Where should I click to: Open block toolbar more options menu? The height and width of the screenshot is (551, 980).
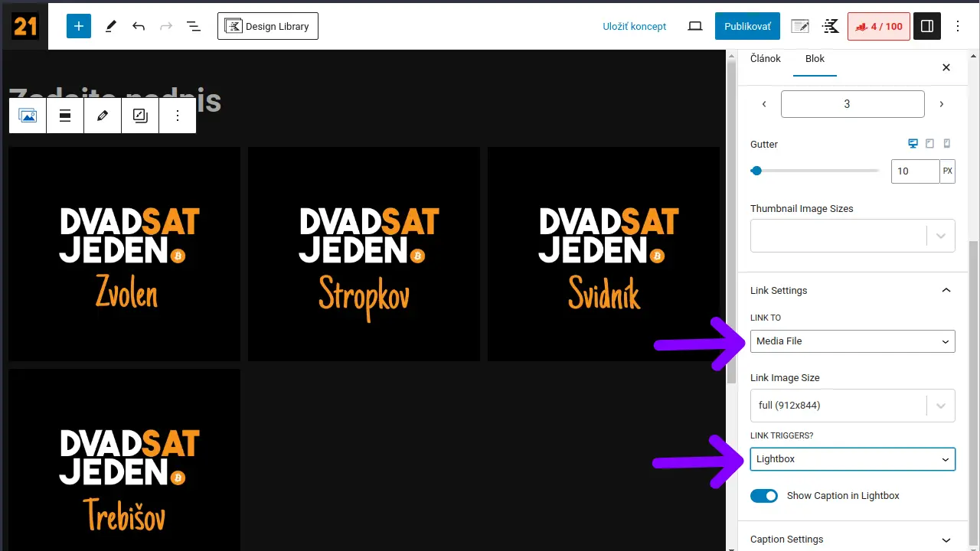click(x=178, y=116)
